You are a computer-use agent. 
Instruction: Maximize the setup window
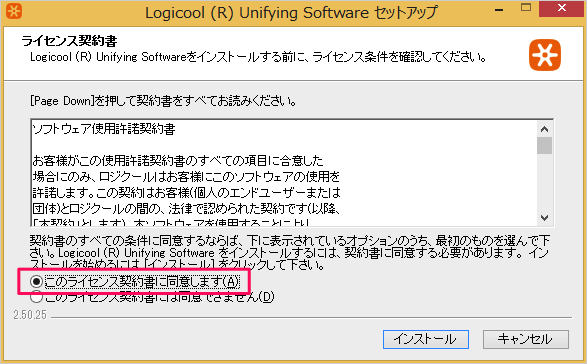pyautogui.click(x=526, y=8)
